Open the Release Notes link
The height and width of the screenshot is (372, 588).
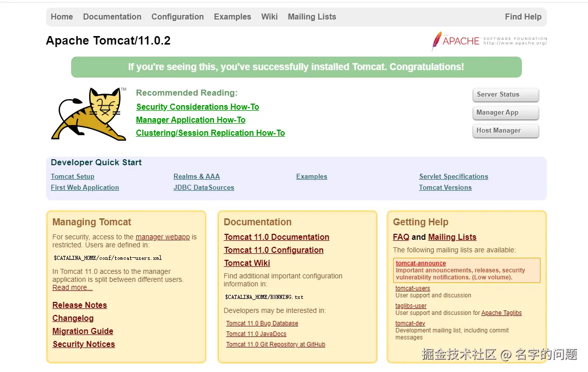[80, 305]
